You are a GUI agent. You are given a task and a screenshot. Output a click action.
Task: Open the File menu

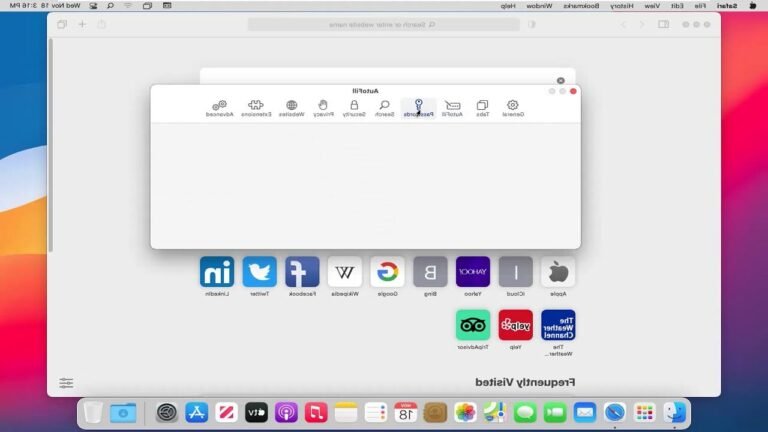(x=700, y=6)
